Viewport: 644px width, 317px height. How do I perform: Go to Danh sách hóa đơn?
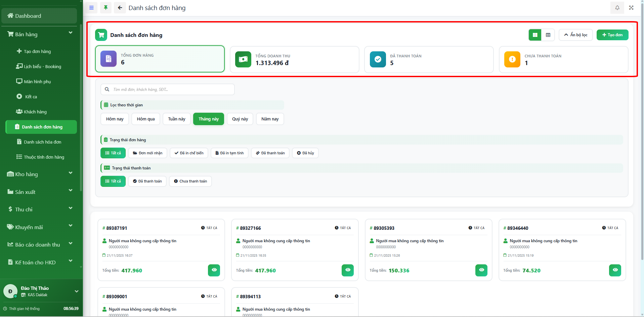[x=42, y=142]
